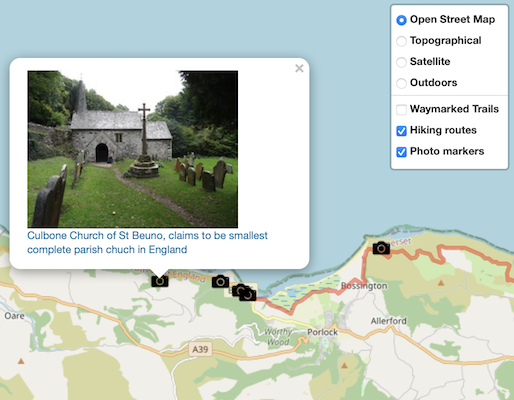Close the Culbone Church photo popup
Viewport: 514px width, 400px height.
pyautogui.click(x=299, y=68)
